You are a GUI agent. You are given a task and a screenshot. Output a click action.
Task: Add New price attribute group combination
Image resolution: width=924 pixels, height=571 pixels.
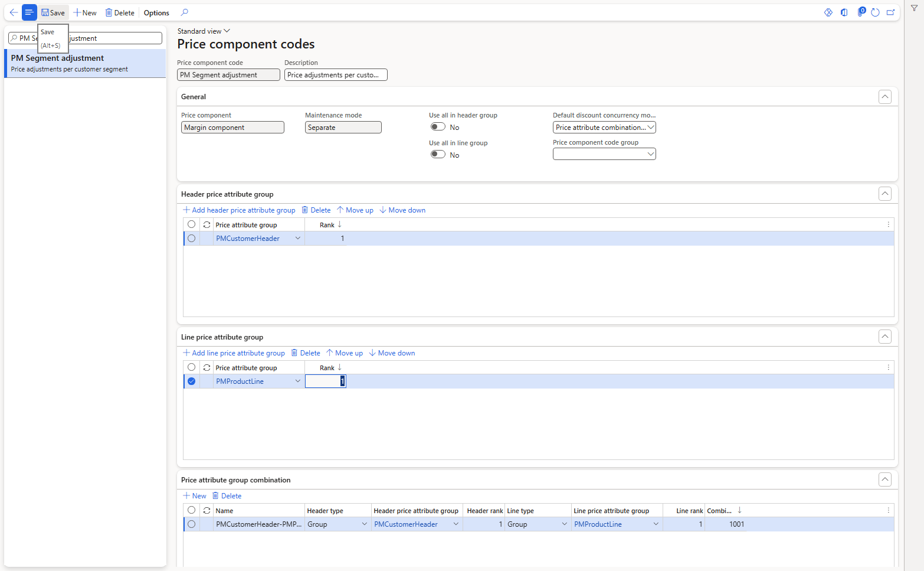(x=195, y=496)
